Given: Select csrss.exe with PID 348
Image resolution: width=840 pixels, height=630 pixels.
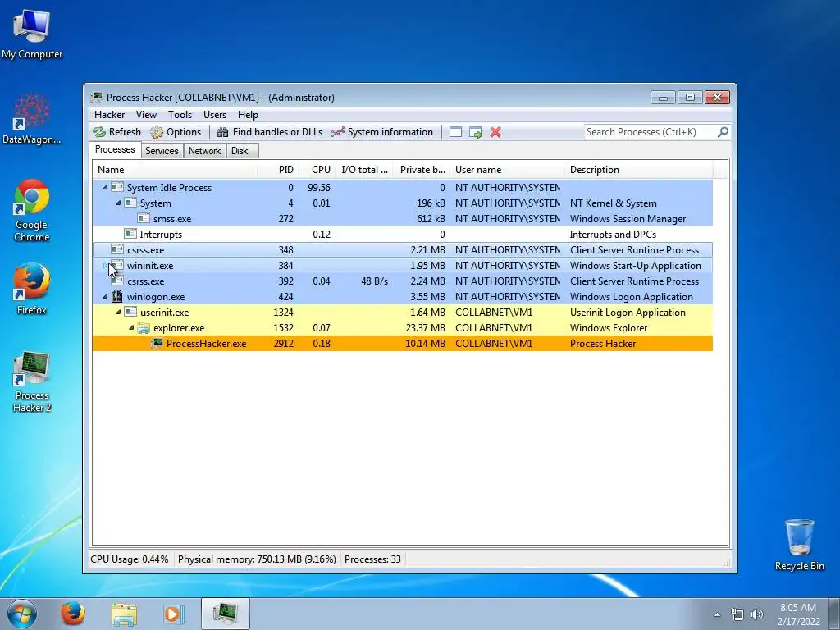Looking at the screenshot, I should pos(402,249).
